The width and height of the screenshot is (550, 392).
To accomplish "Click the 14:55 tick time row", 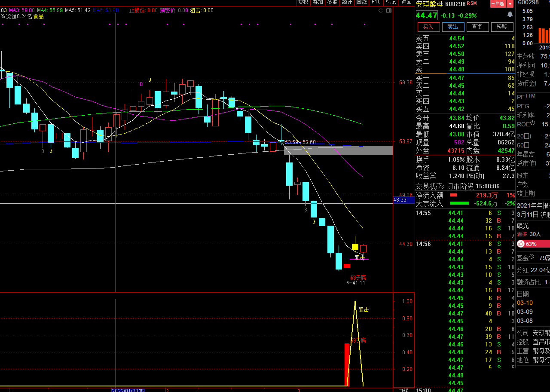I will (465, 213).
